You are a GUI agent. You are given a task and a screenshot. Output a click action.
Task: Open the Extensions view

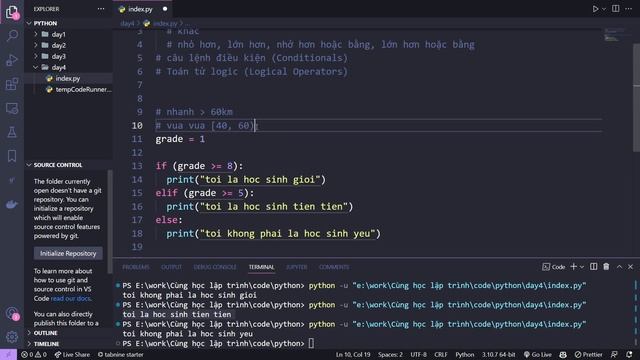tap(12, 84)
